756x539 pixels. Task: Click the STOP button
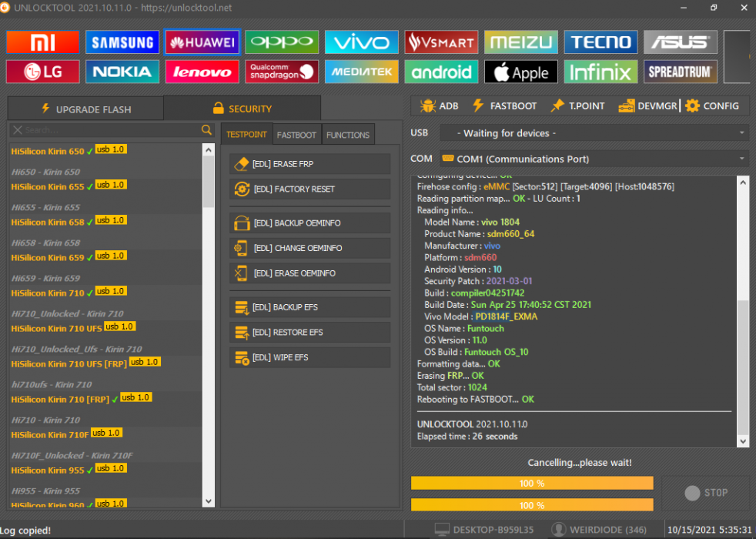(706, 493)
